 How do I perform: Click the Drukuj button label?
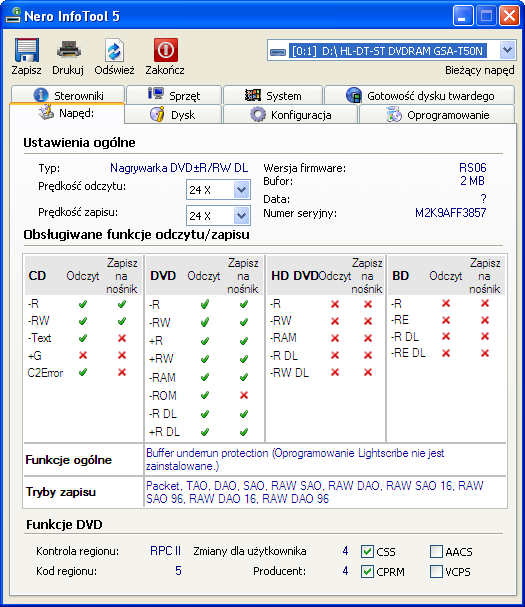pyautogui.click(x=68, y=70)
